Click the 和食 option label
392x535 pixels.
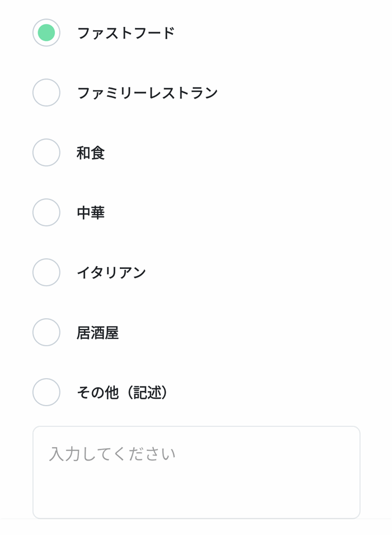pyautogui.click(x=91, y=153)
